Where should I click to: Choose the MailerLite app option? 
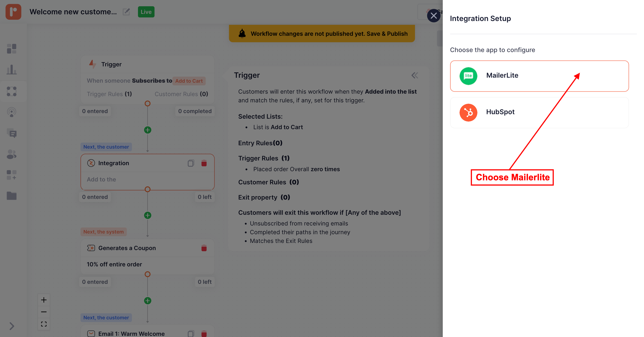tap(539, 76)
